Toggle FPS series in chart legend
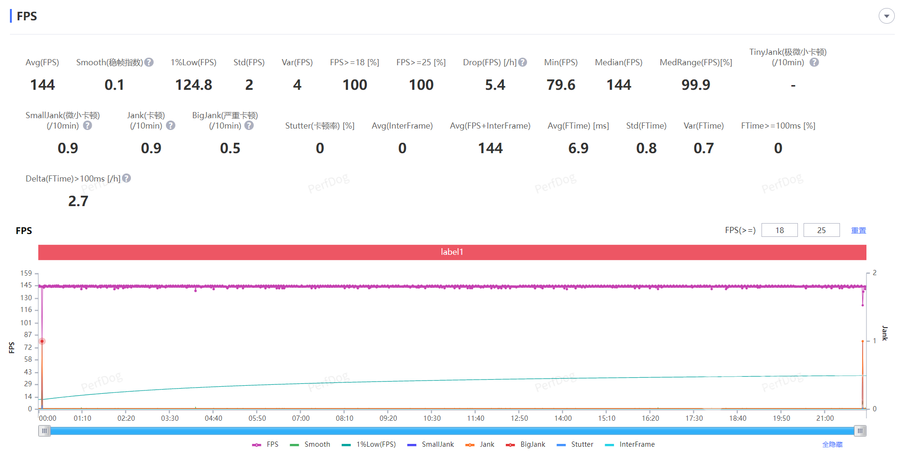The height and width of the screenshot is (451, 900). [266, 444]
